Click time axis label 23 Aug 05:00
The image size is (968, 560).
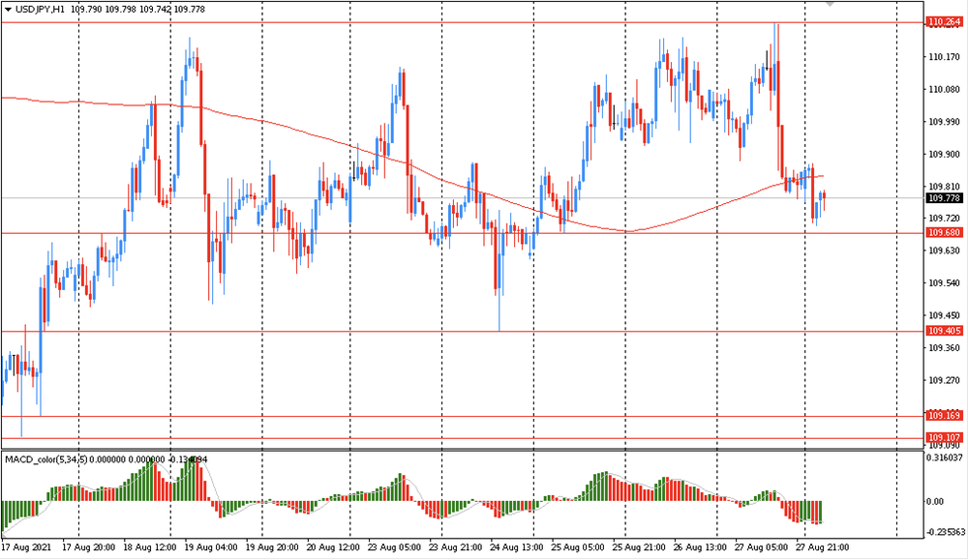pyautogui.click(x=395, y=547)
